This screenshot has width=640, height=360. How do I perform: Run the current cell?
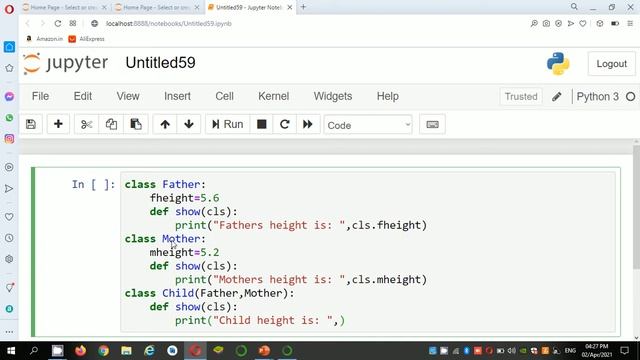point(227,124)
